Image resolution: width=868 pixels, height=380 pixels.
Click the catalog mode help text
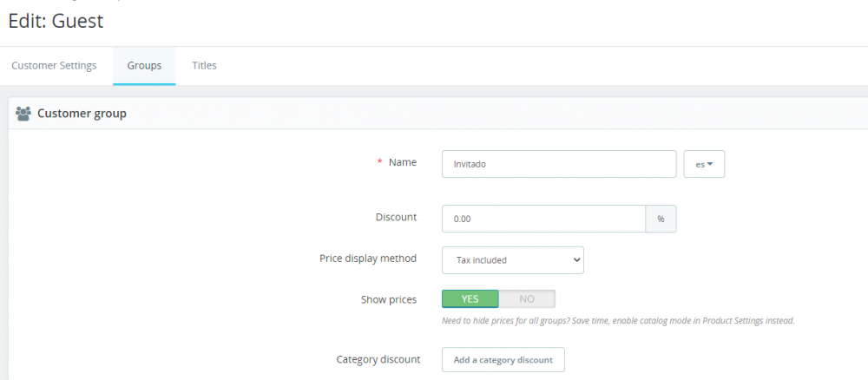click(618, 321)
